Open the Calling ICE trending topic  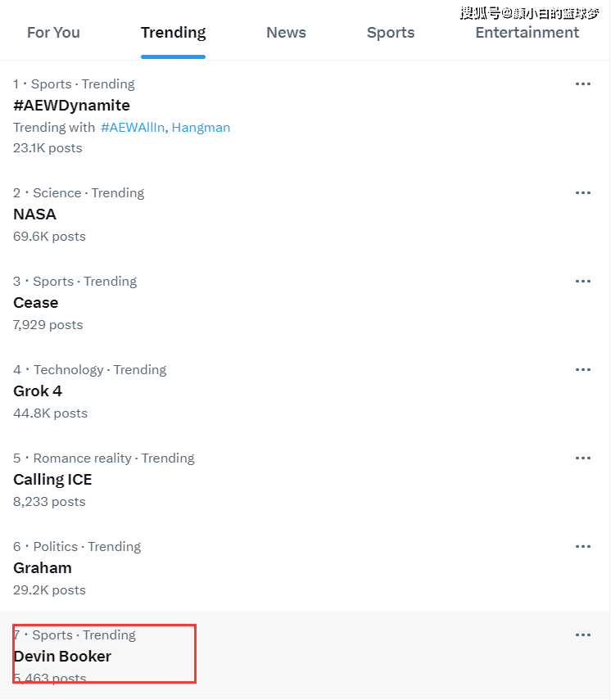52,480
